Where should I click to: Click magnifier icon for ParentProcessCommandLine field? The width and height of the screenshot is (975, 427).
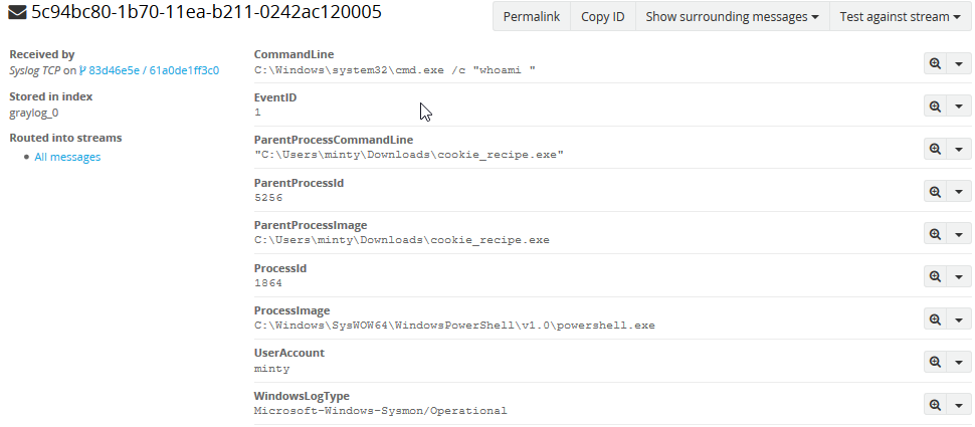click(935, 148)
